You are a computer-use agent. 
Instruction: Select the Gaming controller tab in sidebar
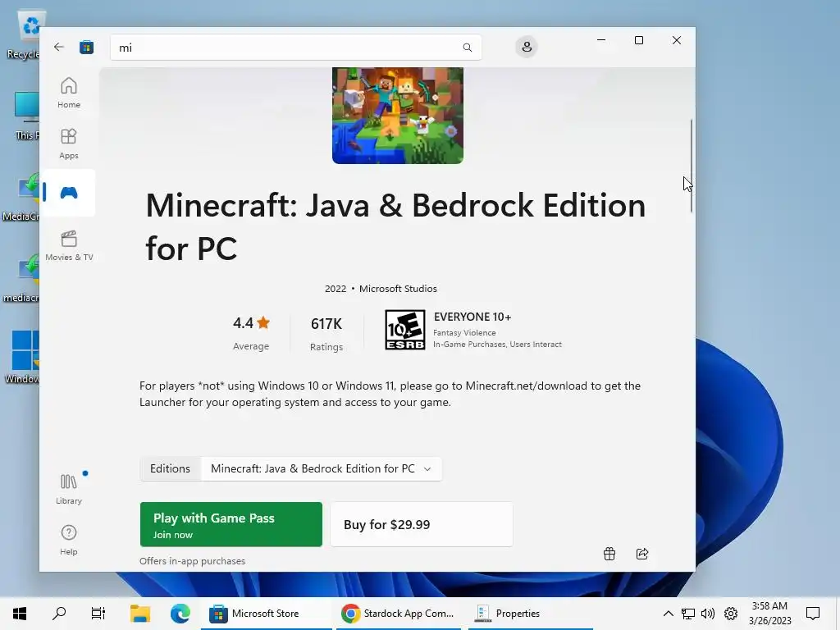click(69, 193)
